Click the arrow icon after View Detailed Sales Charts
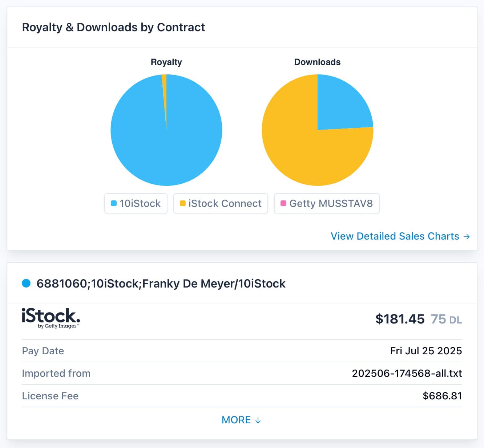 467,237
